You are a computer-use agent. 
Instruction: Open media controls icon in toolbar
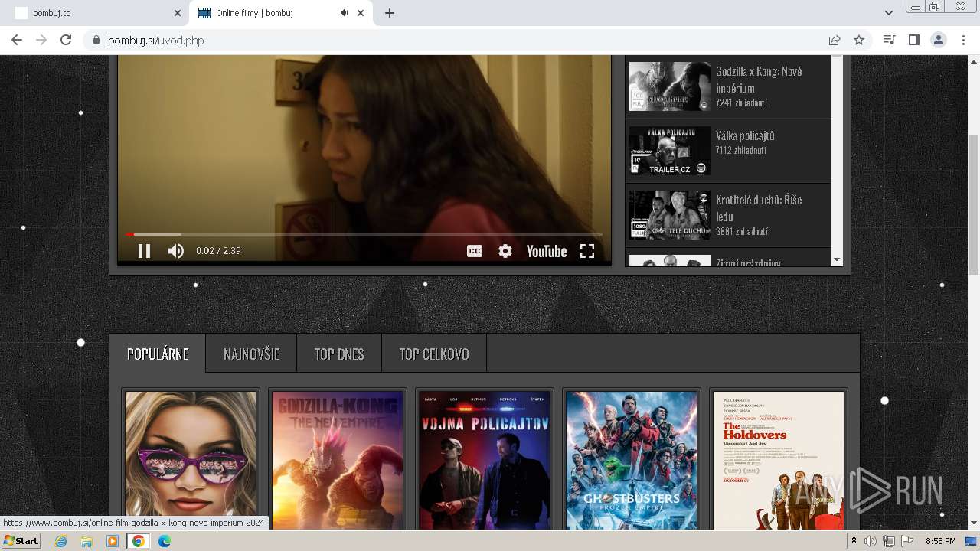tap(889, 40)
